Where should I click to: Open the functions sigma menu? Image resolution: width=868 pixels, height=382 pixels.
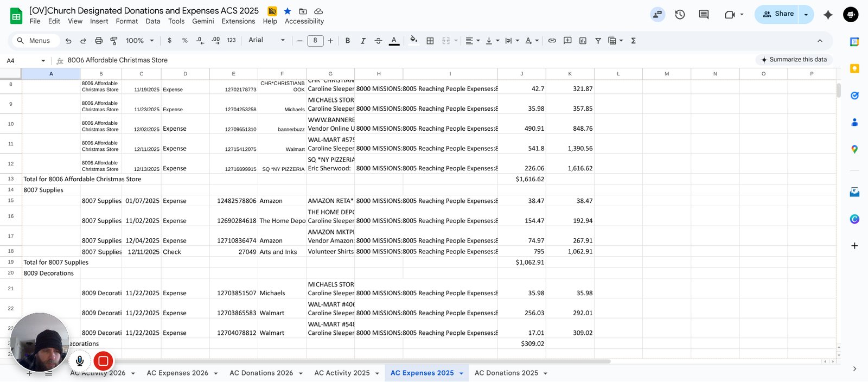tap(633, 41)
